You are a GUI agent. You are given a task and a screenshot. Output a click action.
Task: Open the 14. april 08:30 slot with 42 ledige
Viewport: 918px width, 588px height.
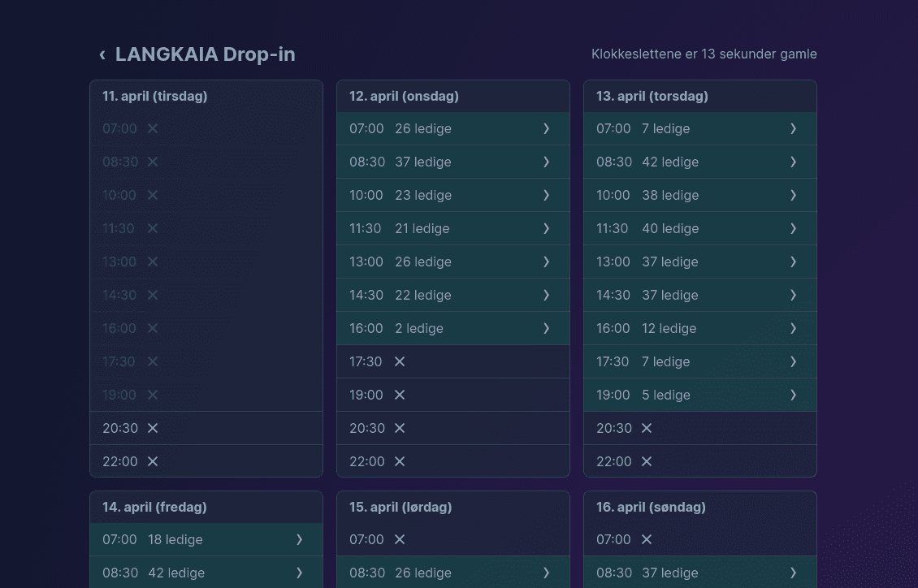(x=206, y=573)
